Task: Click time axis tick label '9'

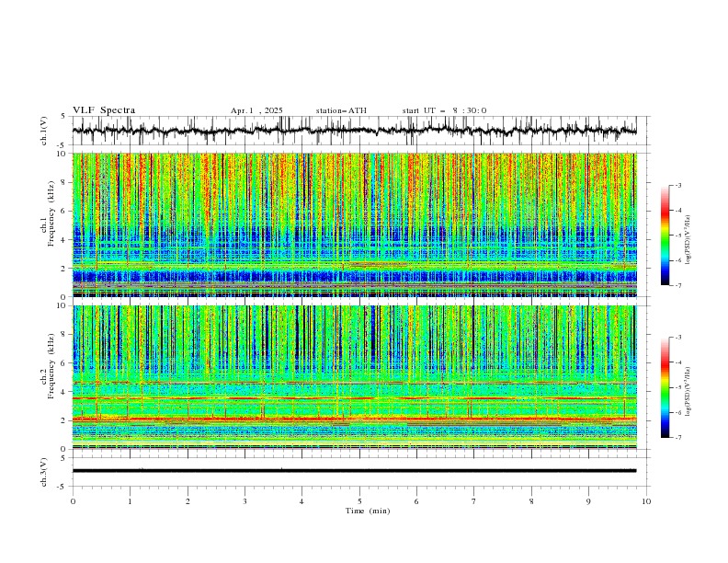Action: tap(588, 501)
